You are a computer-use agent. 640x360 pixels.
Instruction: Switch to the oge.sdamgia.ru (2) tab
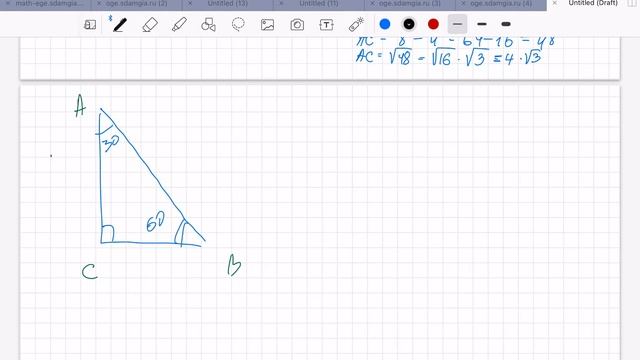(136, 3)
